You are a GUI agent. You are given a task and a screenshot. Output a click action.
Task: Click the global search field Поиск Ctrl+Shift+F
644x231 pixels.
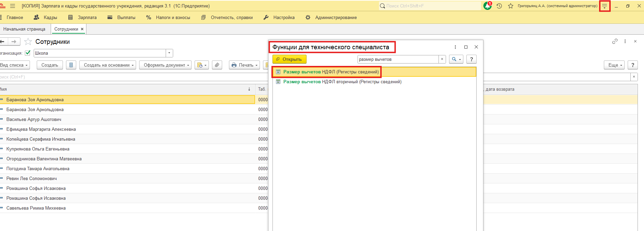430,6
